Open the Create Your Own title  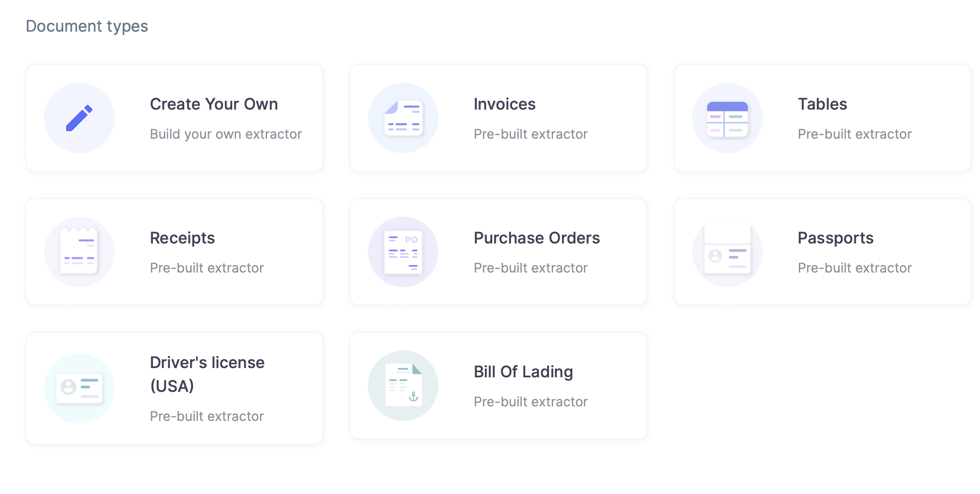pos(214,104)
